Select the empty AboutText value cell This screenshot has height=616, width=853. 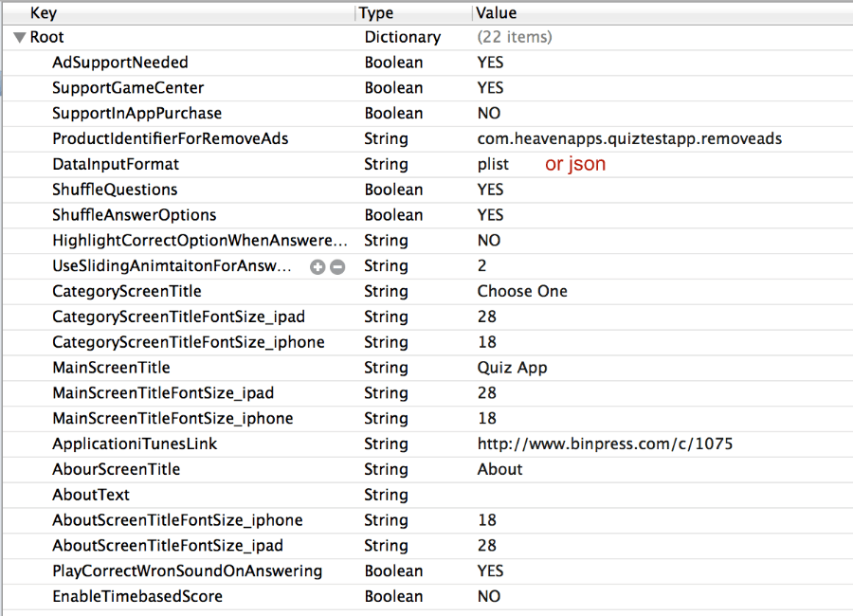tap(661, 496)
